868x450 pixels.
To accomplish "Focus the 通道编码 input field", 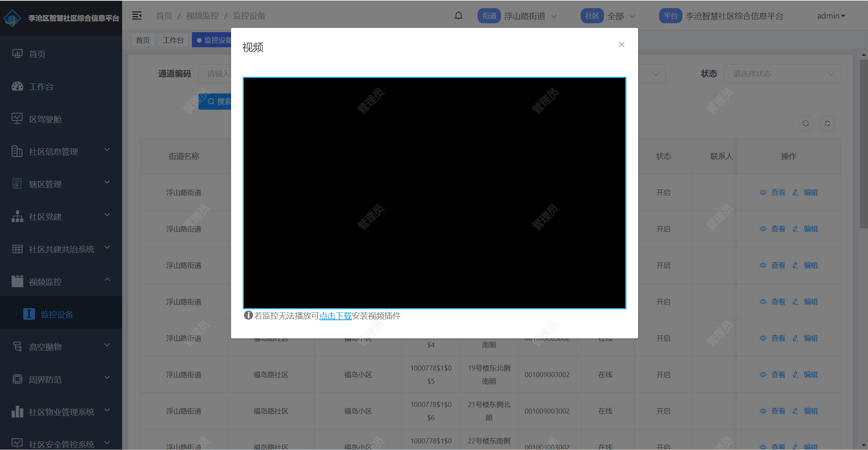I will pos(215,74).
